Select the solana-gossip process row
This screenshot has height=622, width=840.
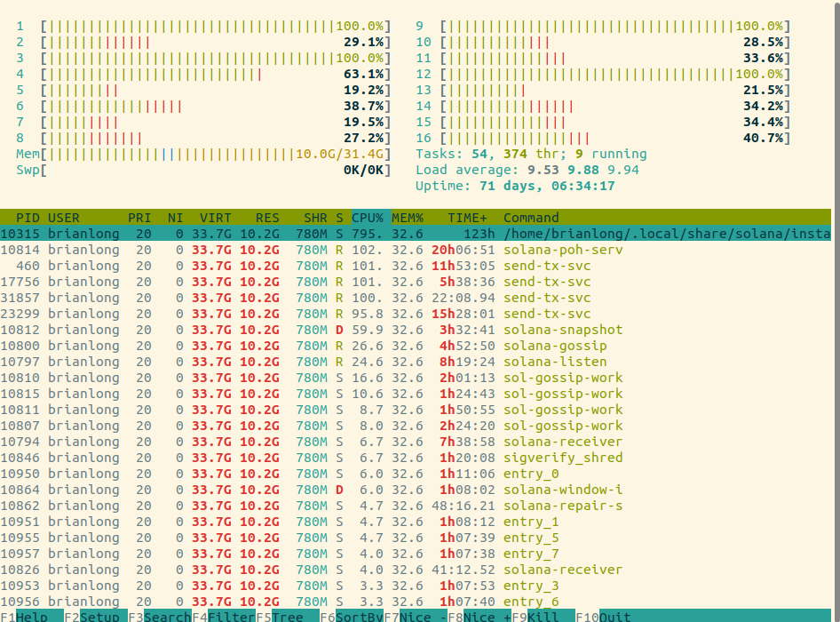(x=416, y=346)
